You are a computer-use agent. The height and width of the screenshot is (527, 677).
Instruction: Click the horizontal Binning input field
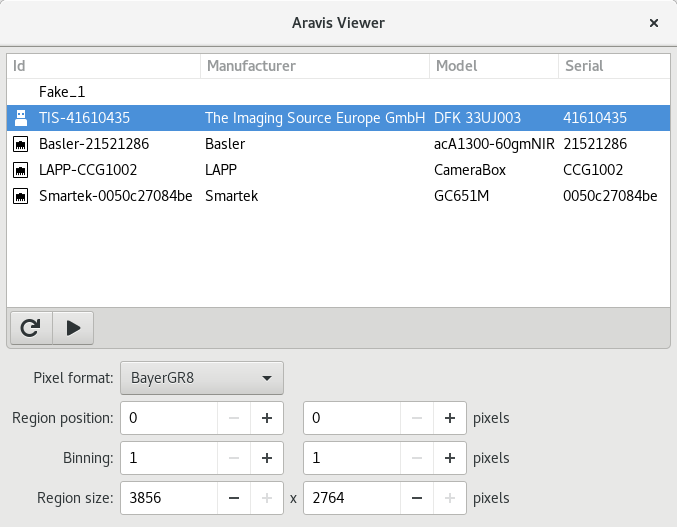tap(169, 458)
